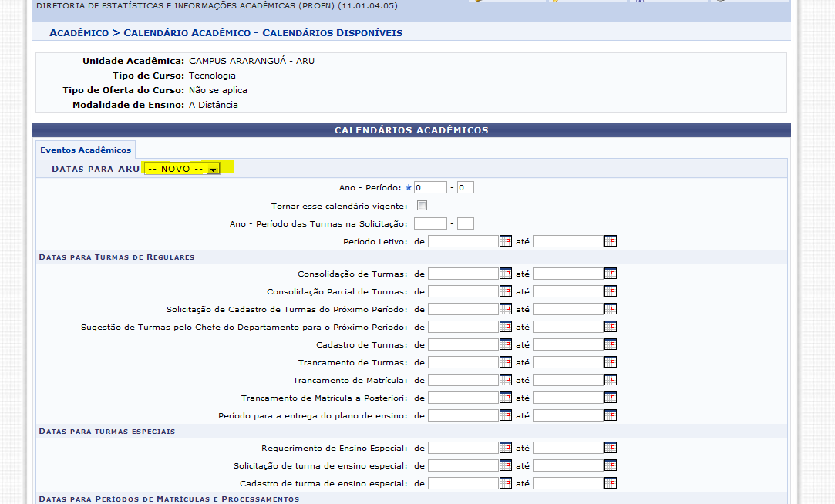Image resolution: width=835 pixels, height=504 pixels.
Task: Open the date picker for Consolidação de Turmas start
Action: (x=506, y=273)
